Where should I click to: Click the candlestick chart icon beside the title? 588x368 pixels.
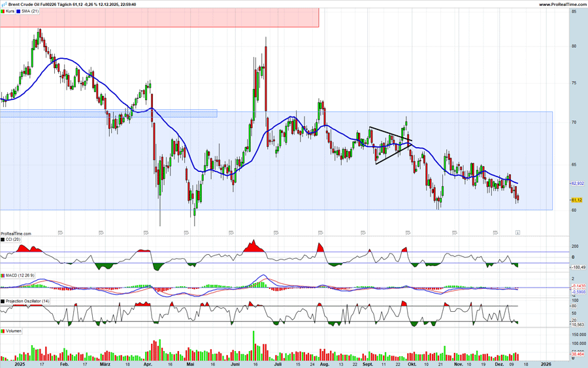click(4, 5)
